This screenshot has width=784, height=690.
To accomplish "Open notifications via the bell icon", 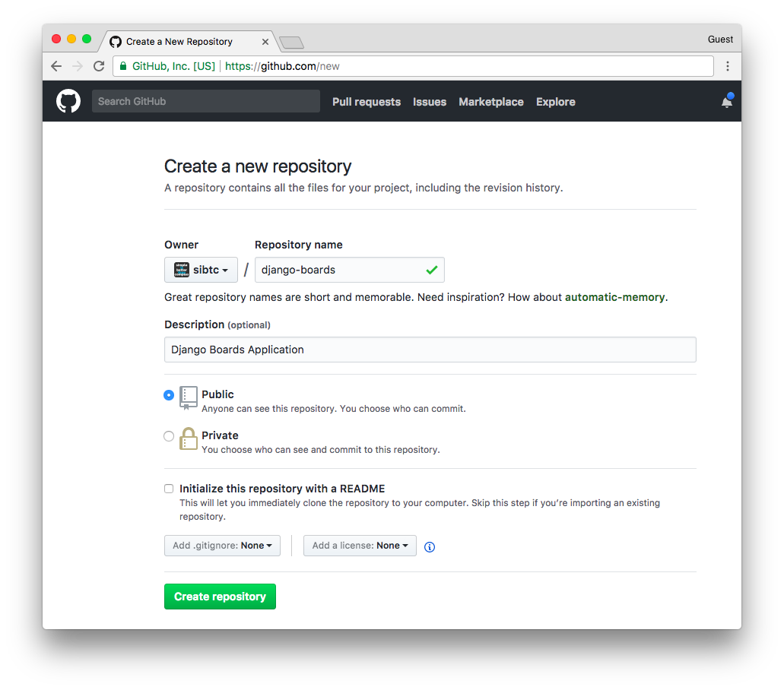I will coord(727,100).
